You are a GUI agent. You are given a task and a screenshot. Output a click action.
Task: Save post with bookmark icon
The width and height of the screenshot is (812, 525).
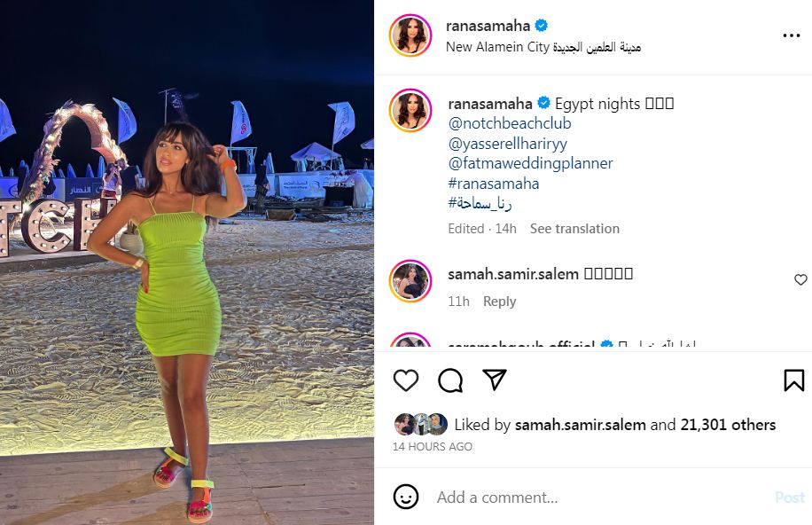pos(794,380)
